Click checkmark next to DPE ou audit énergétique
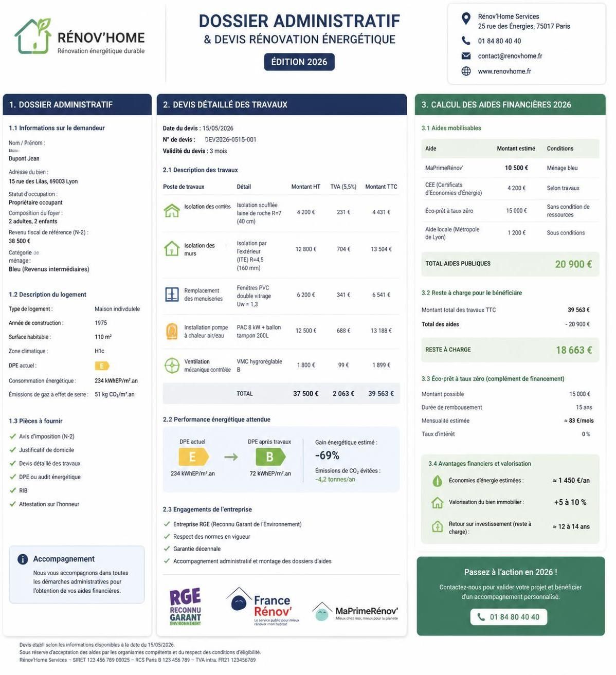Image resolution: width=616 pixels, height=675 pixels. [13, 477]
